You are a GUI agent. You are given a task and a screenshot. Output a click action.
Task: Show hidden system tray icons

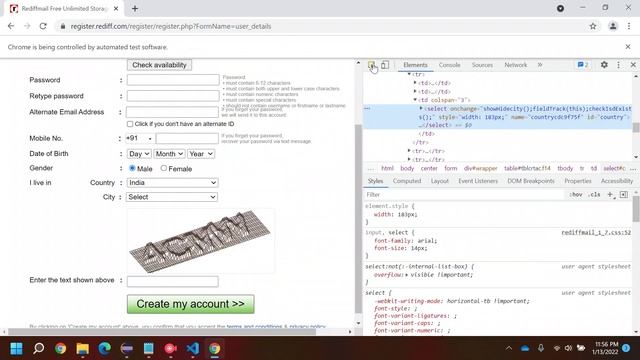click(509, 348)
